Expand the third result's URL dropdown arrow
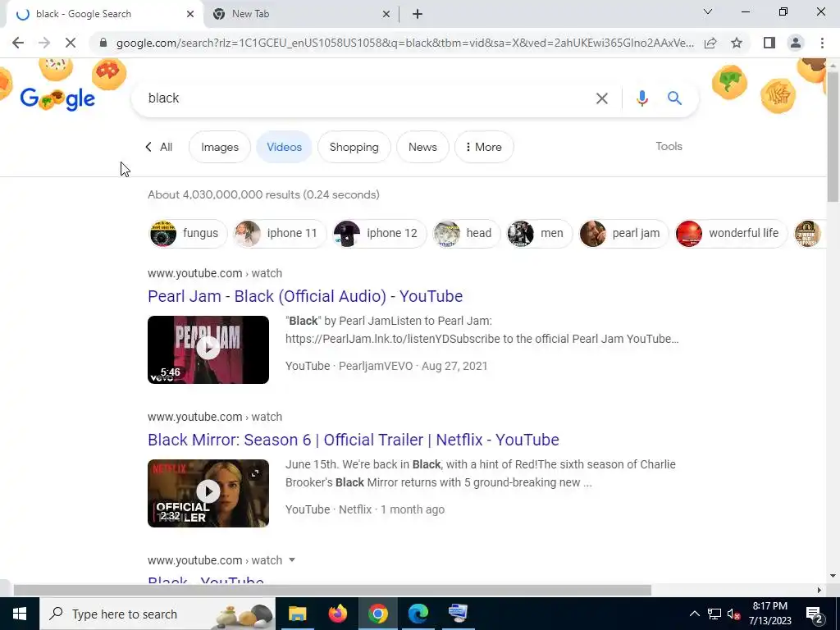Viewport: 840px width, 630px height. point(292,559)
